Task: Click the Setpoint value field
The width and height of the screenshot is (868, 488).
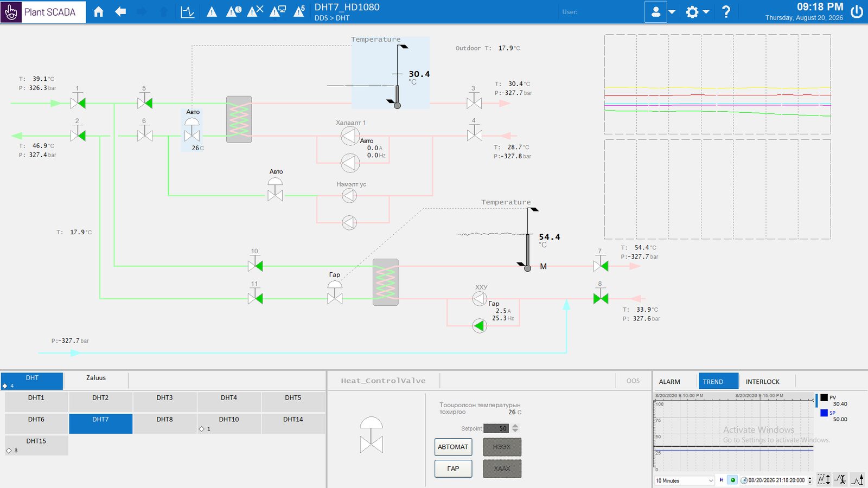Action: (x=496, y=428)
